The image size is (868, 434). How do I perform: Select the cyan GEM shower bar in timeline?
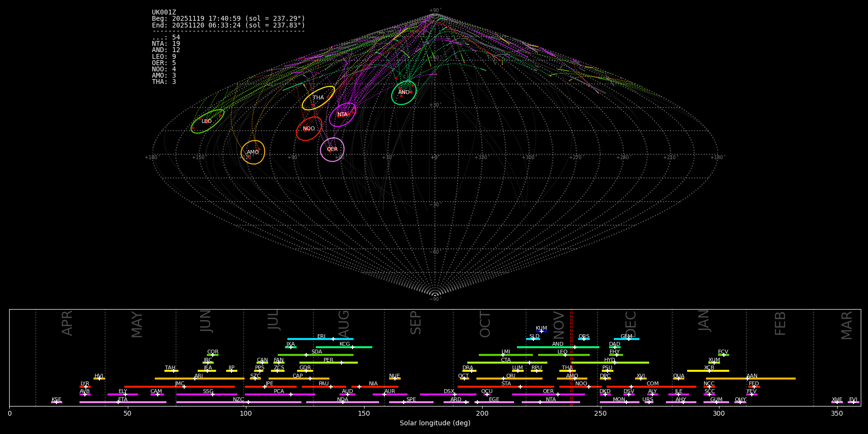626,339
